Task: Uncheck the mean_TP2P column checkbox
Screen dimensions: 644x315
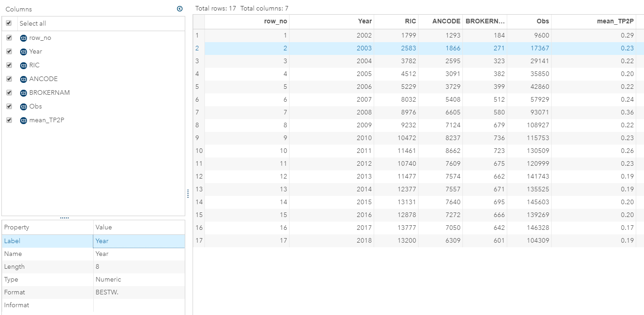Action: pos(9,120)
